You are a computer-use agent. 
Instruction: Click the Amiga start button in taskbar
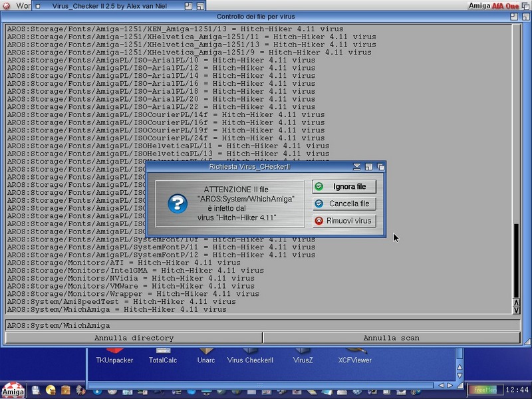point(13,390)
